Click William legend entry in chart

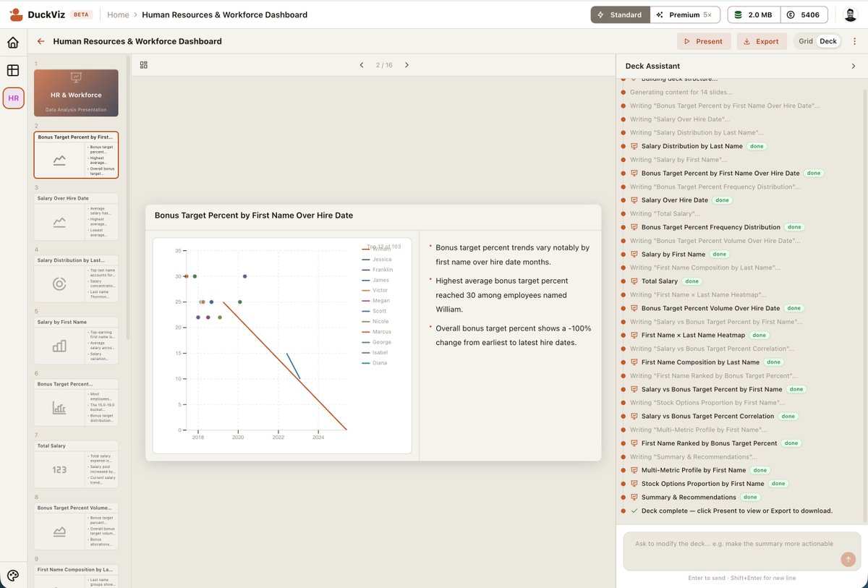point(377,249)
